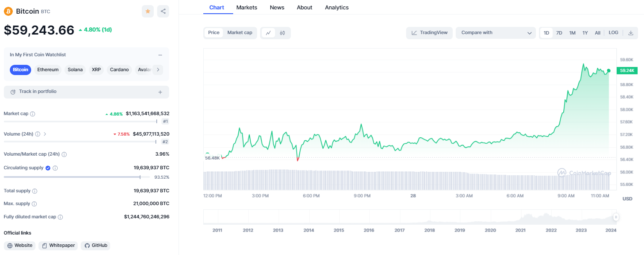Screen dimensions: 644x255
Task: Open the Analytics tab
Action: tap(337, 7)
